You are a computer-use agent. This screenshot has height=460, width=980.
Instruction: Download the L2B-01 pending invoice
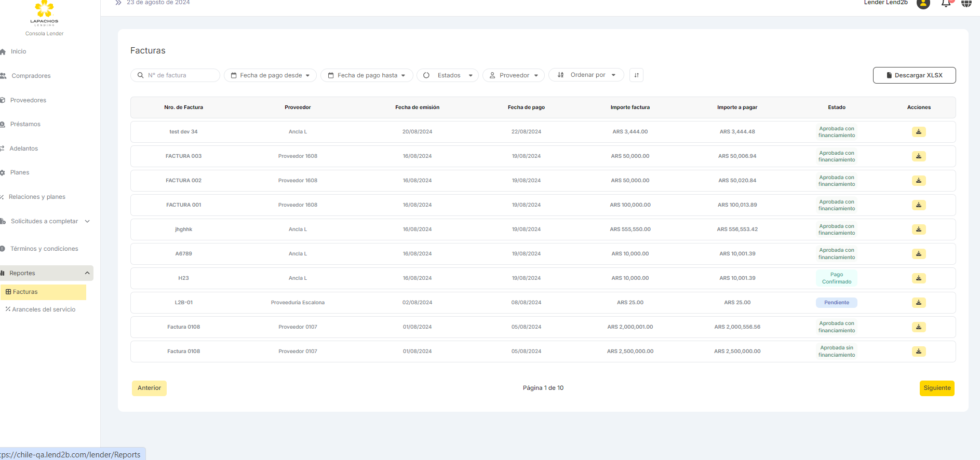(918, 303)
